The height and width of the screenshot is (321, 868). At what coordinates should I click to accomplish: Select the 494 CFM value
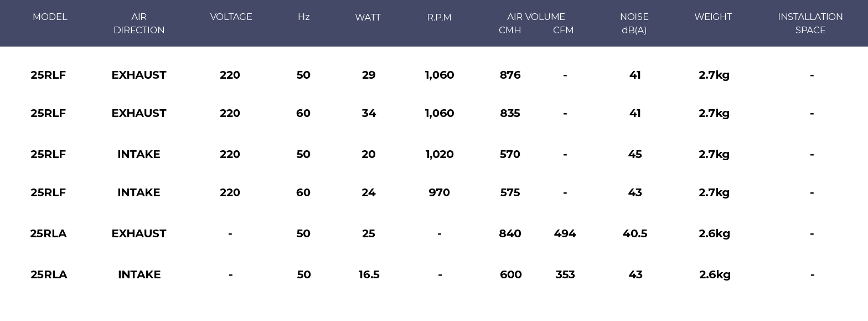(565, 233)
